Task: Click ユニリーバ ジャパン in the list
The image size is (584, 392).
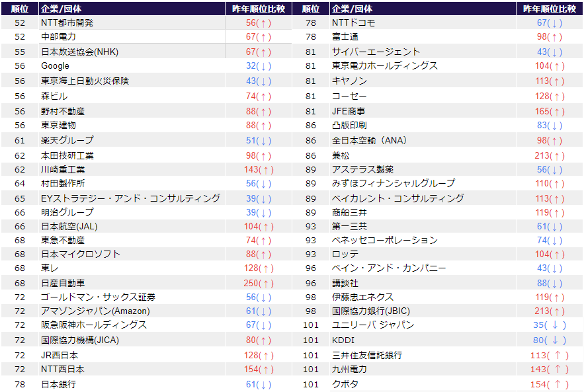Action: click(x=372, y=325)
